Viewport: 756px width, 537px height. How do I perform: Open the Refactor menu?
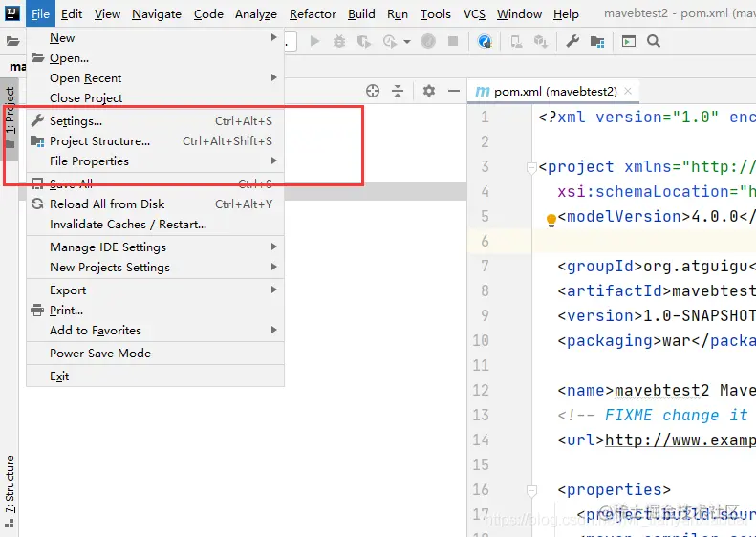(313, 14)
